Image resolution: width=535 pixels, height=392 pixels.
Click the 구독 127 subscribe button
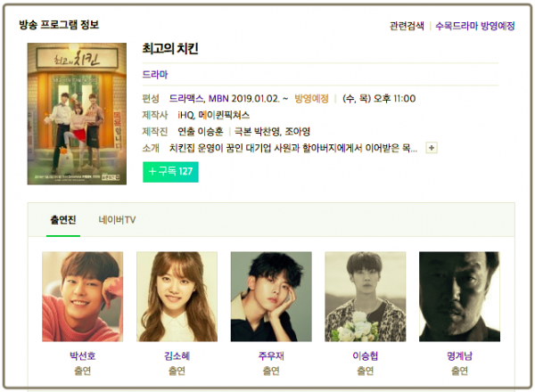click(170, 172)
